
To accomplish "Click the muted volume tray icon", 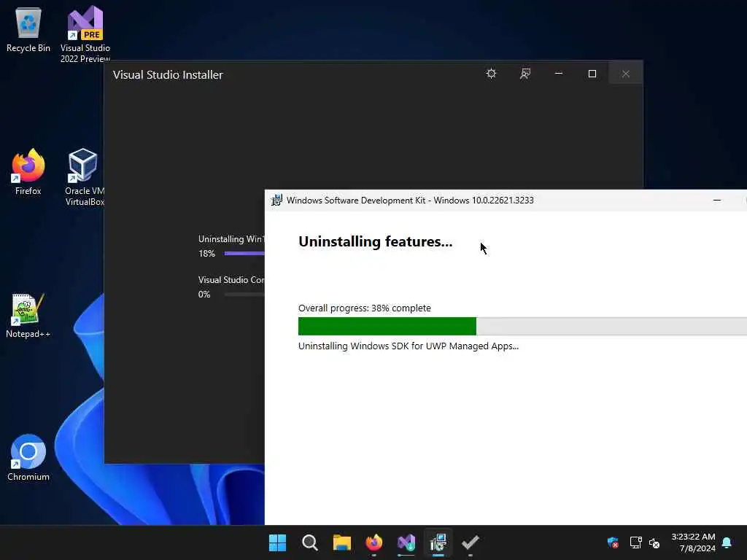I will coord(654,542).
